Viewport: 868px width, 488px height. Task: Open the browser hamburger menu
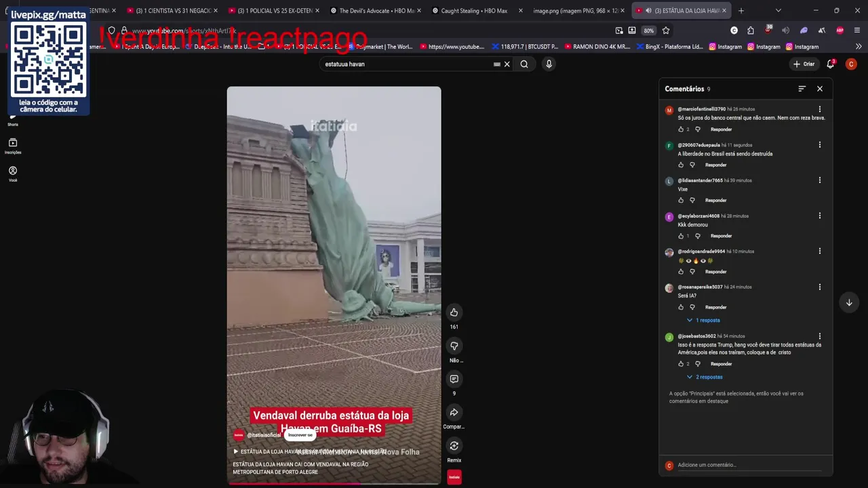point(857,30)
